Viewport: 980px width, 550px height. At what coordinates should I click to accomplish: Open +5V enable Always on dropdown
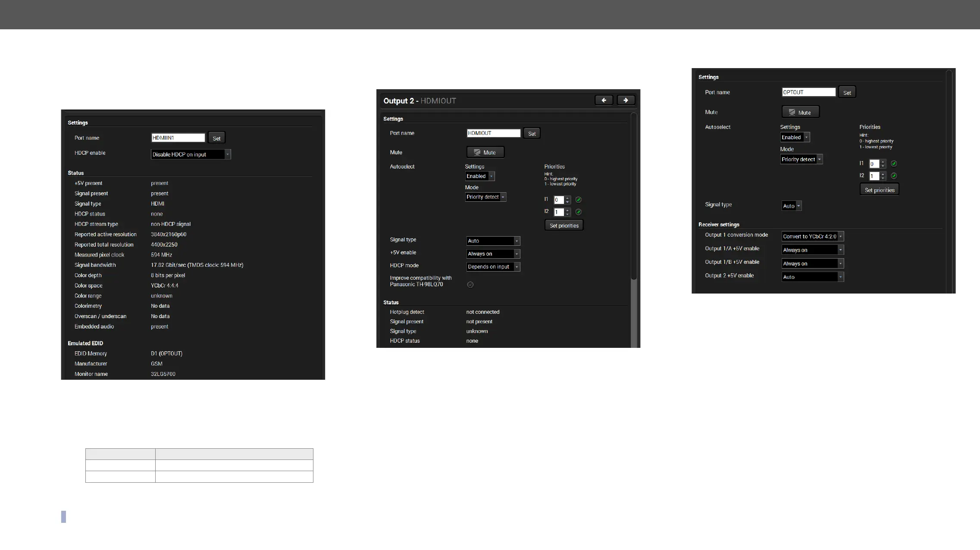click(x=493, y=254)
